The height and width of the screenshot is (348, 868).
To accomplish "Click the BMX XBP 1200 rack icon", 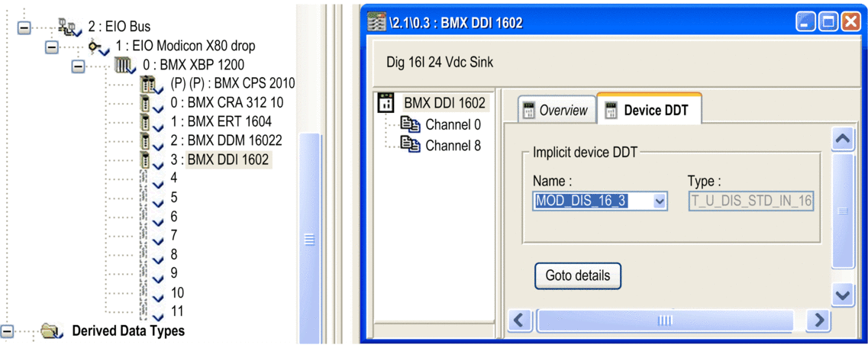I will point(124,66).
